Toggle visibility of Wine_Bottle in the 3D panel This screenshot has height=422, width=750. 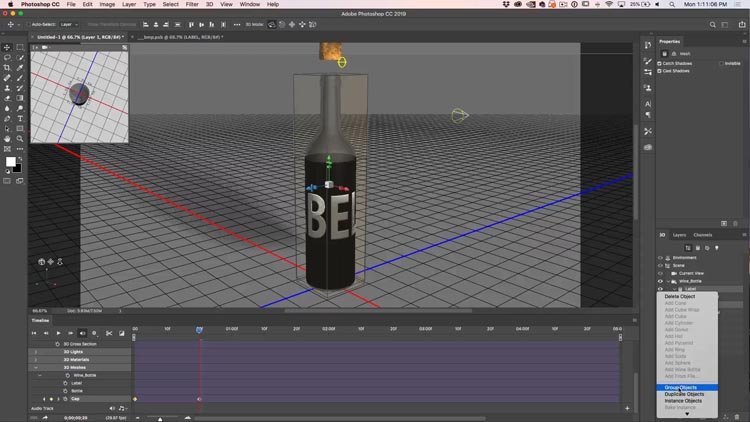661,281
